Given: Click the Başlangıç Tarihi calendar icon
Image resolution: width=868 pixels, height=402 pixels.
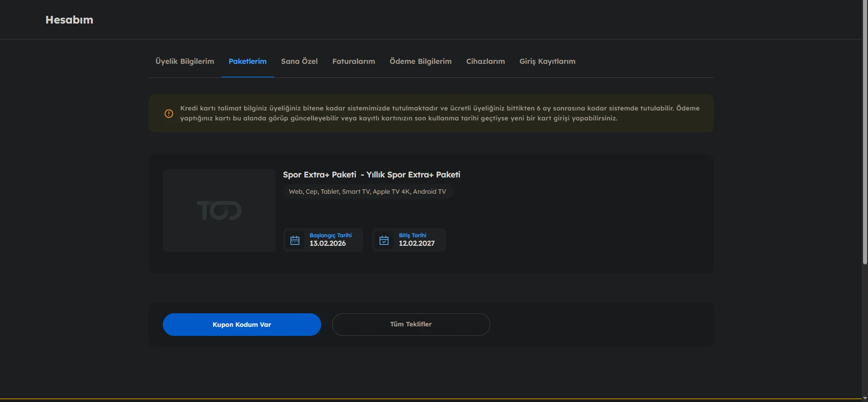Looking at the screenshot, I should 295,240.
